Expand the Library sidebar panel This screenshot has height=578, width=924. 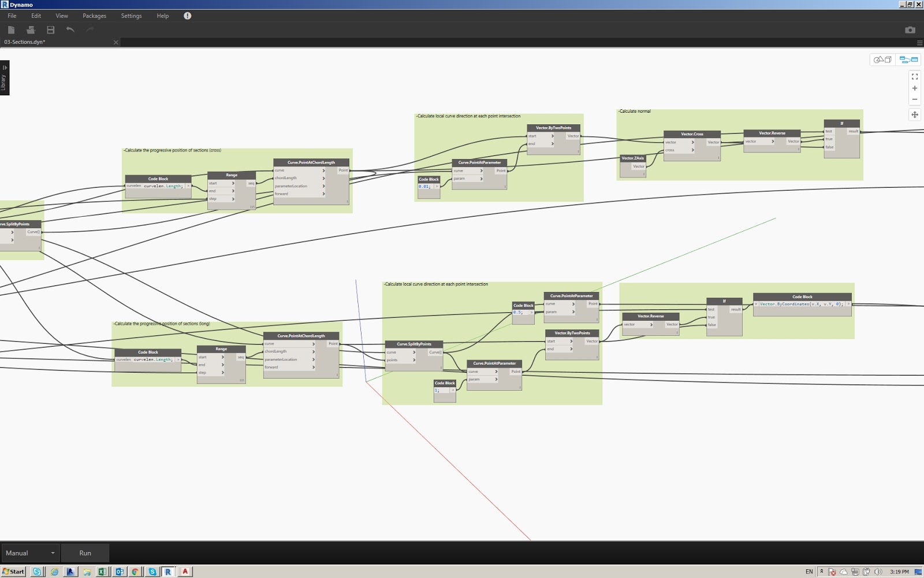(x=5, y=67)
